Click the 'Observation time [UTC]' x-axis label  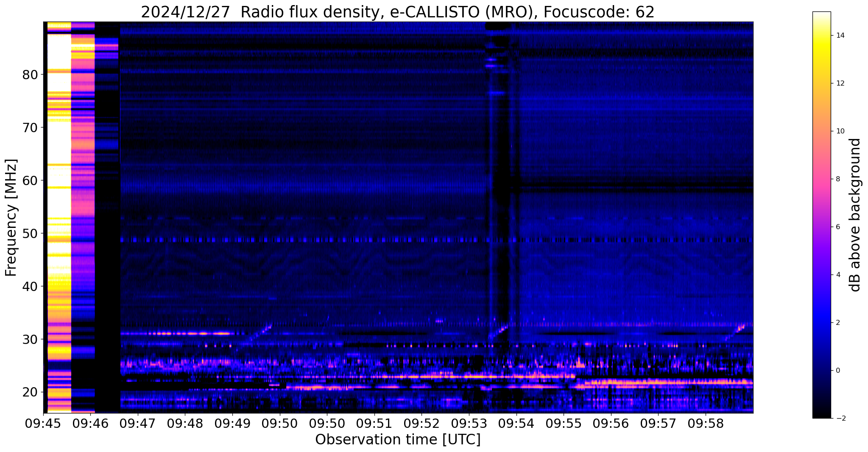398,439
